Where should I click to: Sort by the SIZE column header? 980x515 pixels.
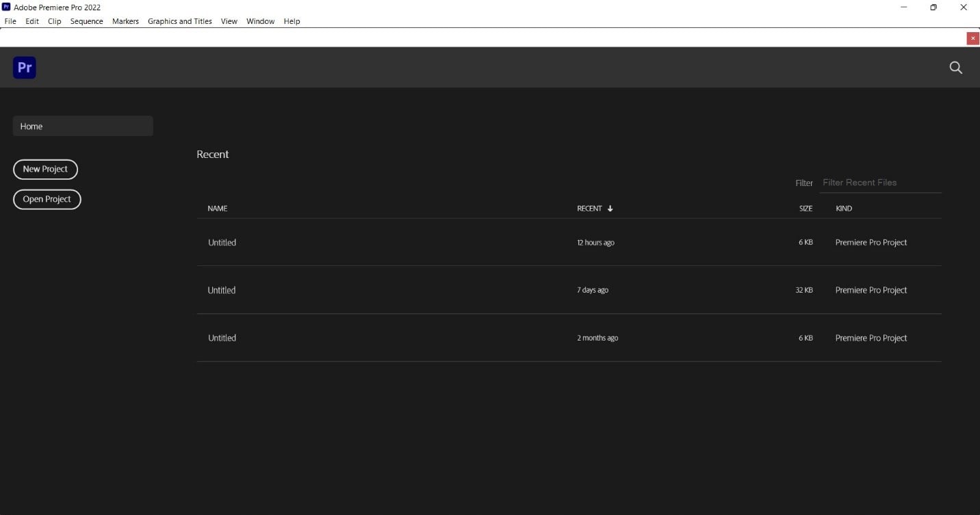click(x=806, y=209)
